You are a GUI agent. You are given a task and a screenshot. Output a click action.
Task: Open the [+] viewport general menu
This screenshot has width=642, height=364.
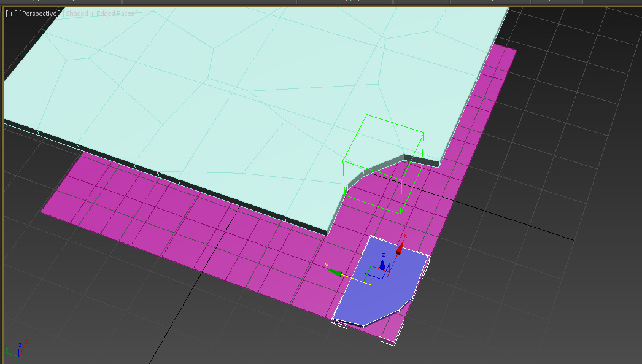[x=11, y=14]
